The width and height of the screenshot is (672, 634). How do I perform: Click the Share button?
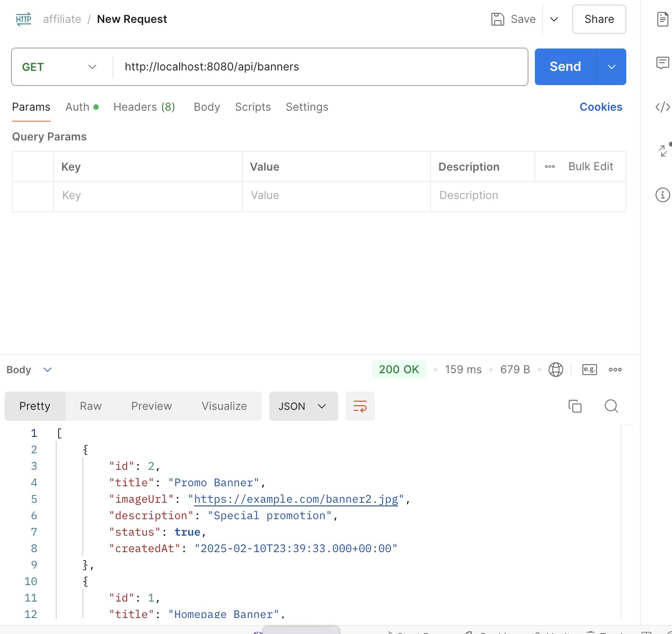[599, 19]
